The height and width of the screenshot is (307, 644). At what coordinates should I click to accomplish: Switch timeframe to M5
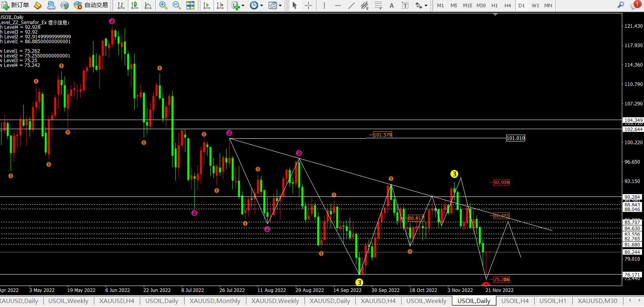click(x=454, y=5)
